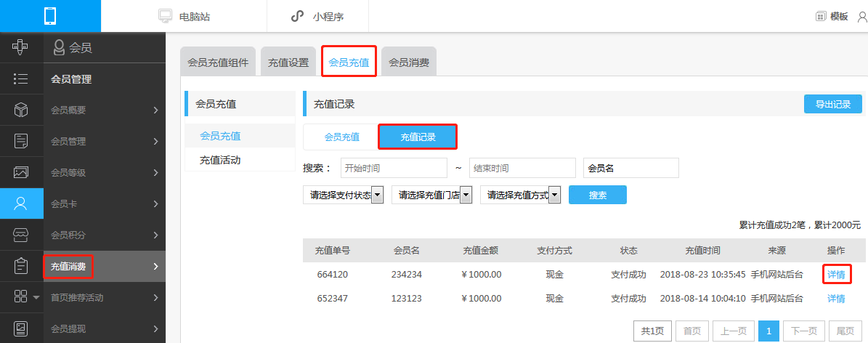The height and width of the screenshot is (343, 868).
Task: Open the 小程序 mini program tab
Action: tap(317, 17)
